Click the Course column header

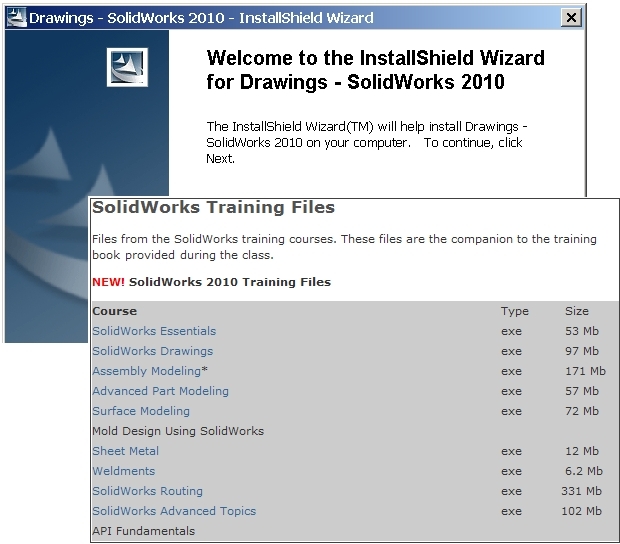(115, 311)
